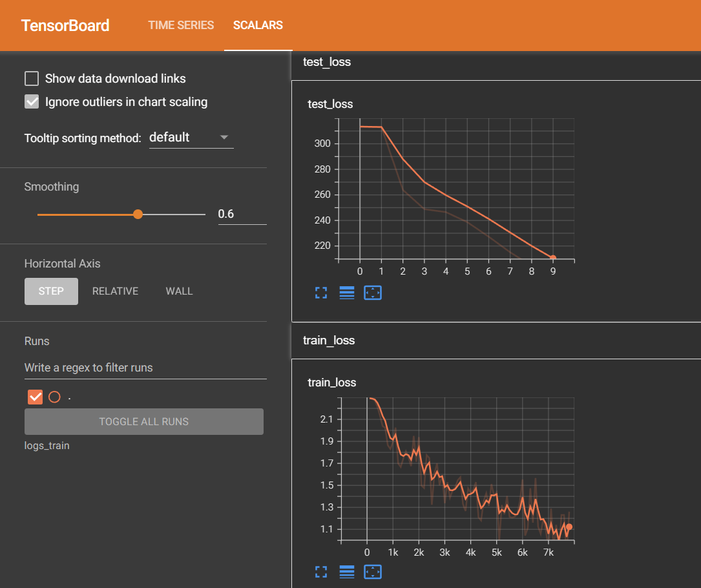Image resolution: width=701 pixels, height=588 pixels.
Task: Click the Smoothing slider handle
Action: 138,214
